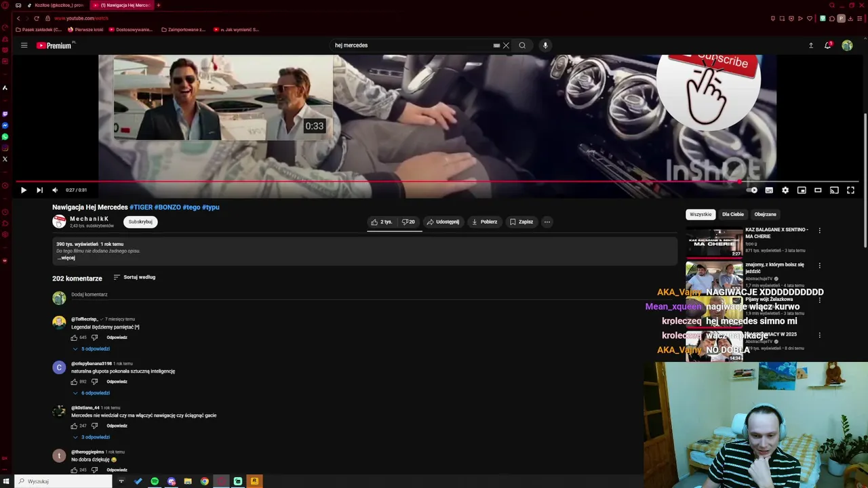This screenshot has height=488, width=868.
Task: Open the MechanikK channel avatar
Action: pos(59,221)
